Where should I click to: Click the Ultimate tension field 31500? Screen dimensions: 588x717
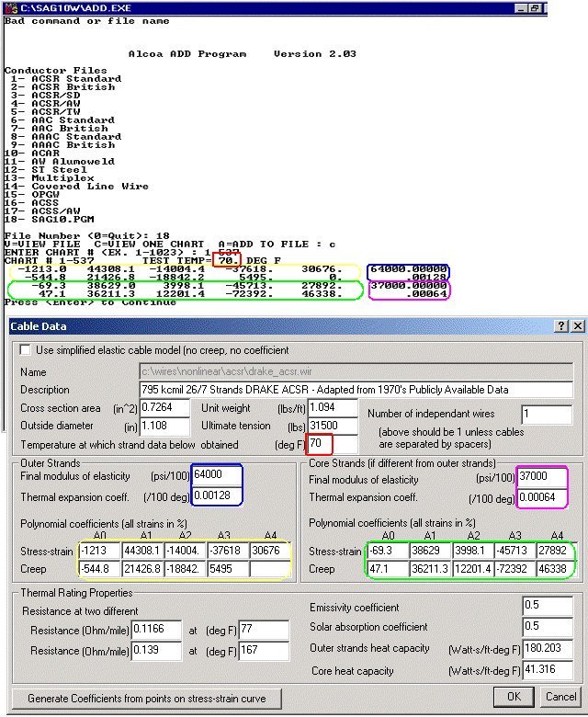[333, 426]
